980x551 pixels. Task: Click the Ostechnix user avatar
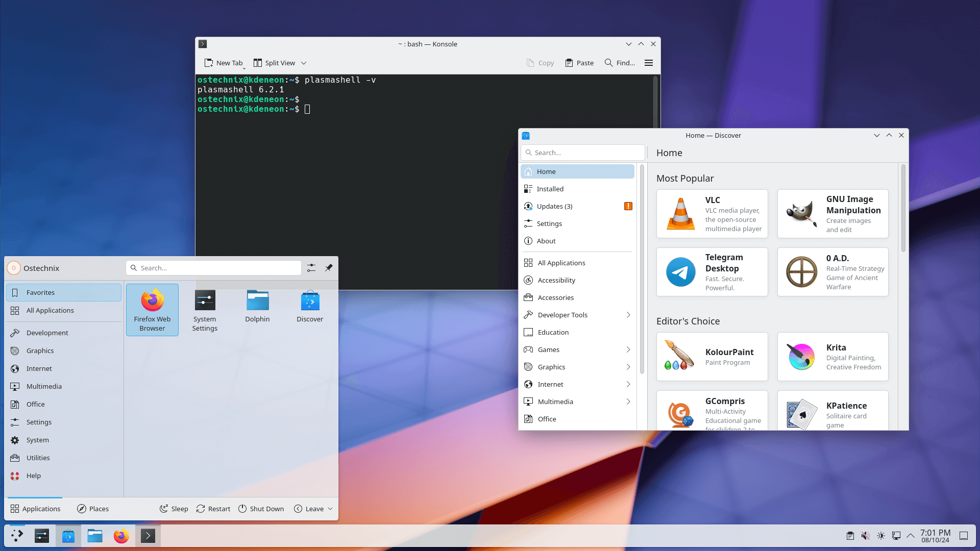coord(14,268)
